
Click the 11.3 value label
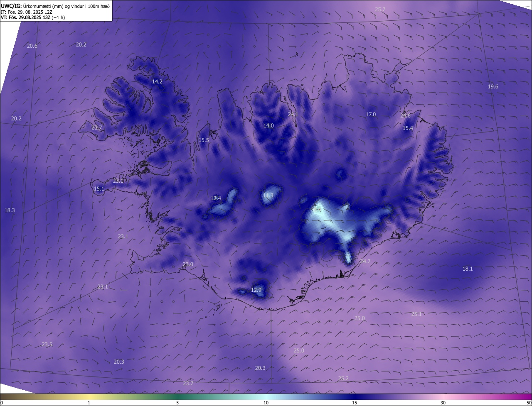pos(268,195)
